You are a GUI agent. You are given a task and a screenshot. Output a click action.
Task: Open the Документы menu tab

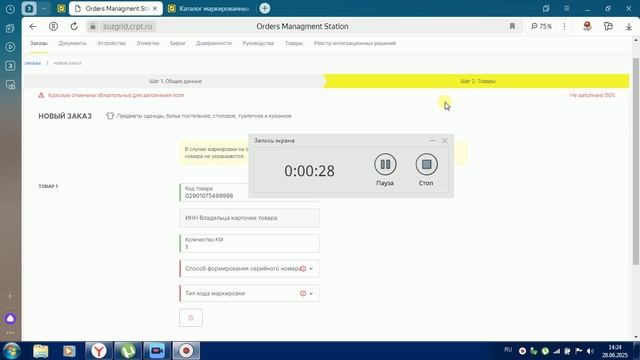coord(72,43)
